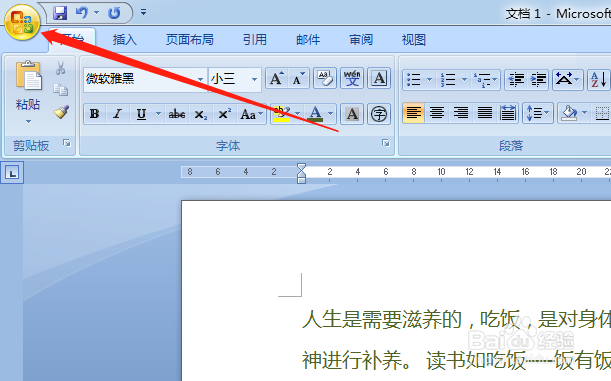The width and height of the screenshot is (611, 381).
Task: Toggle underline formatting
Action: [x=141, y=114]
